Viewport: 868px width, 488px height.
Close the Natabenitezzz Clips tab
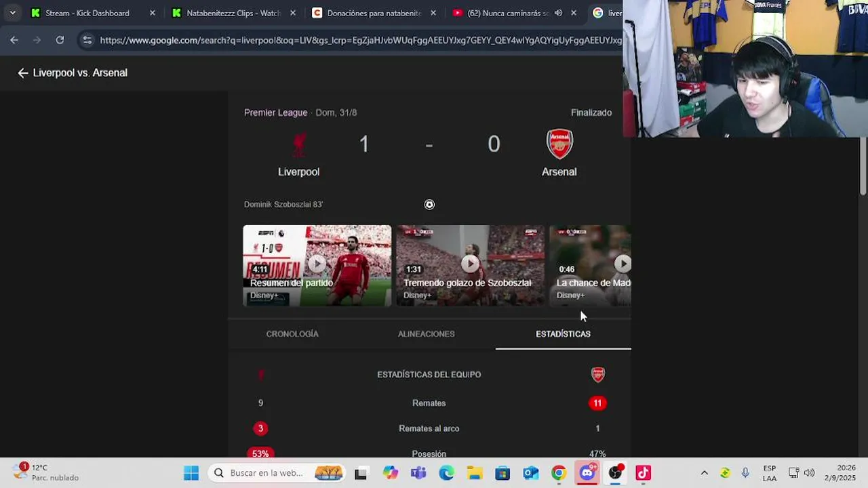pyautogui.click(x=292, y=13)
